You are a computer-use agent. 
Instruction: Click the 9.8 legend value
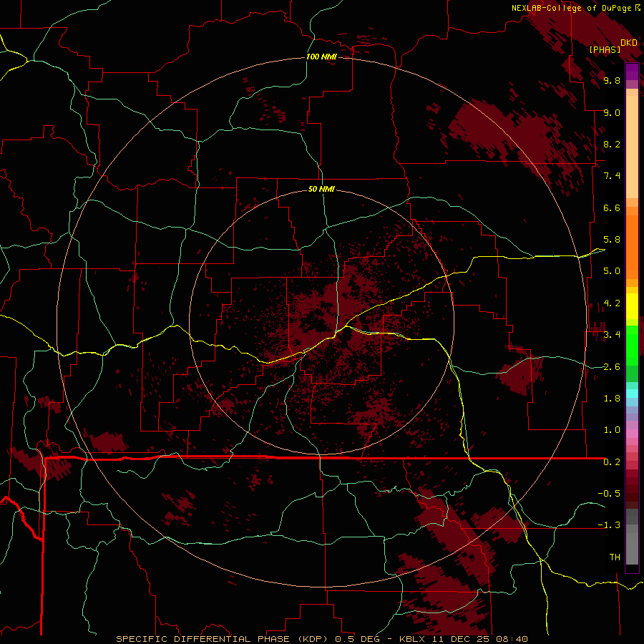coord(612,81)
